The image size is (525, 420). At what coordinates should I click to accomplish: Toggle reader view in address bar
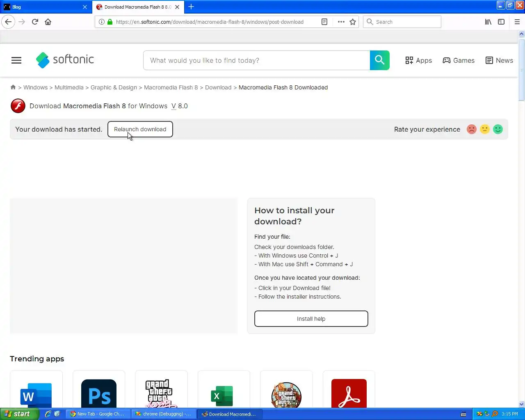tap(324, 22)
